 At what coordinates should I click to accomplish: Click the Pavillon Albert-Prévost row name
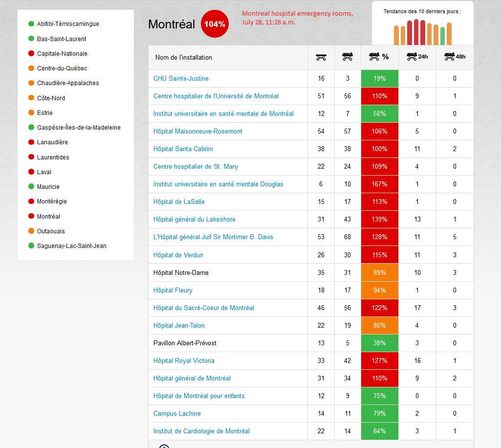pyautogui.click(x=185, y=343)
